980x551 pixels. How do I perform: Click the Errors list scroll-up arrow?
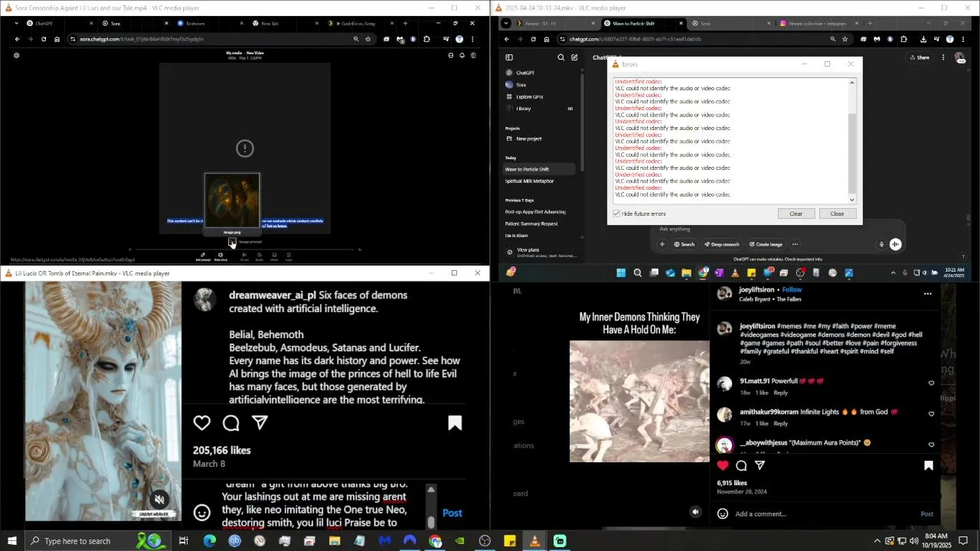point(852,82)
